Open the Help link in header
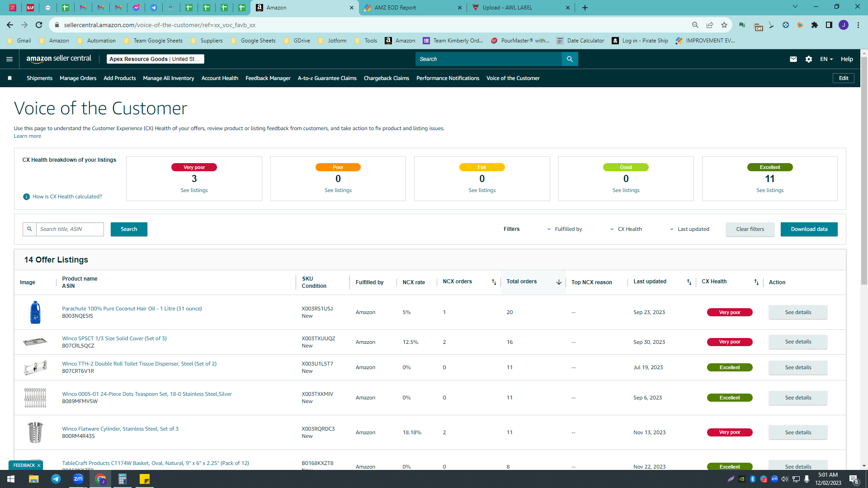Viewport: 868px width, 488px height. [x=847, y=59]
